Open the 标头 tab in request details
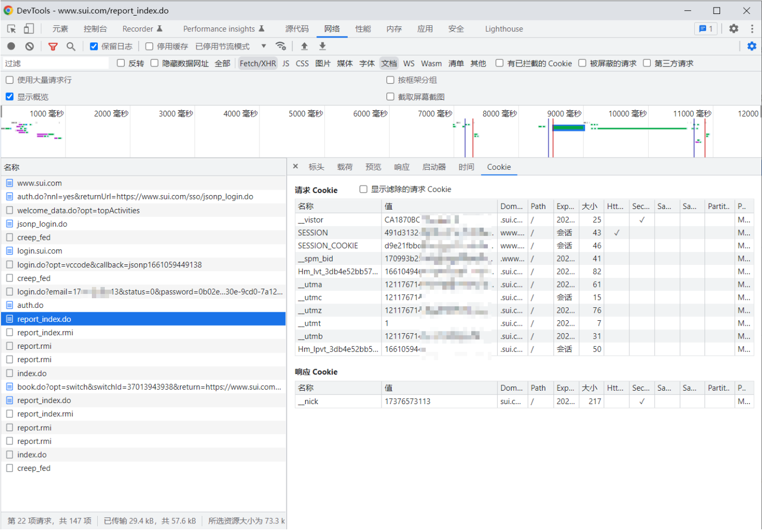Viewport: 762px width, 532px height. point(316,167)
